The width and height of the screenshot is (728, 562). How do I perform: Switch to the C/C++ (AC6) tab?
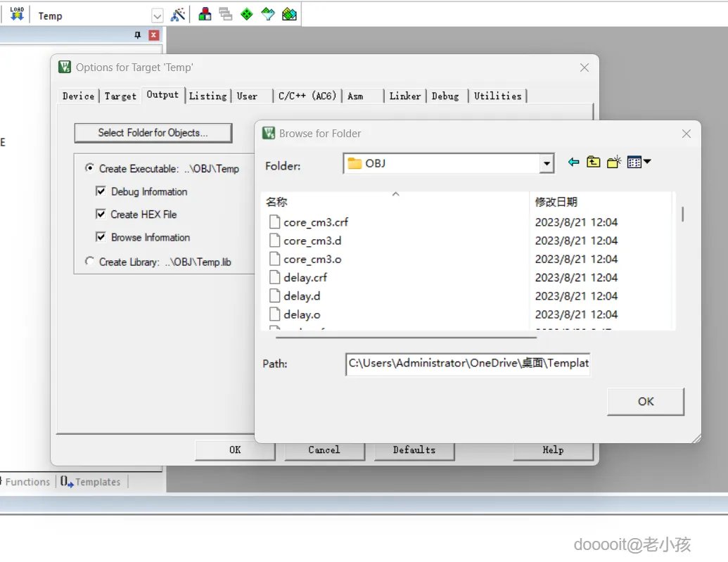(x=307, y=96)
